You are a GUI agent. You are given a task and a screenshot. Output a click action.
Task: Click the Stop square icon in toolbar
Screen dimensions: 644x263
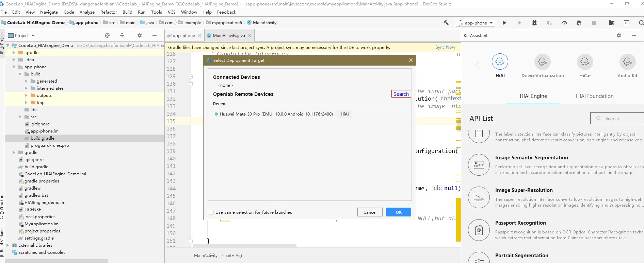pos(594,23)
